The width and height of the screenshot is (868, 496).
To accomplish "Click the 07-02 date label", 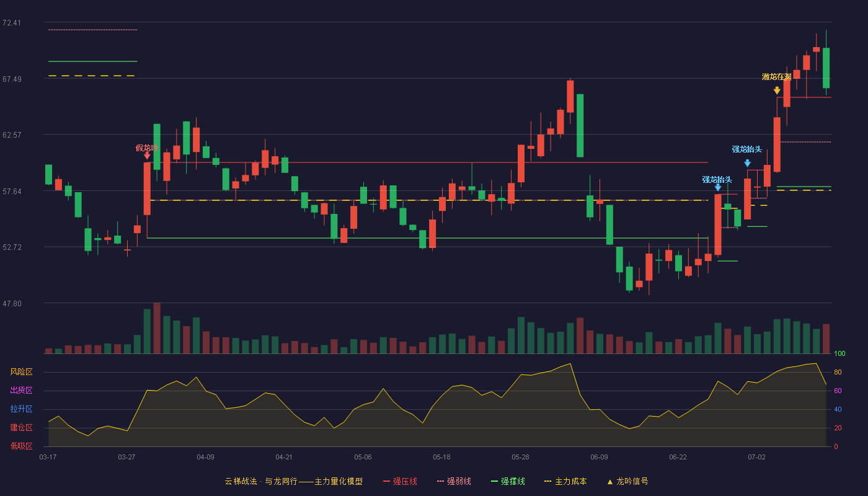I will [x=756, y=457].
